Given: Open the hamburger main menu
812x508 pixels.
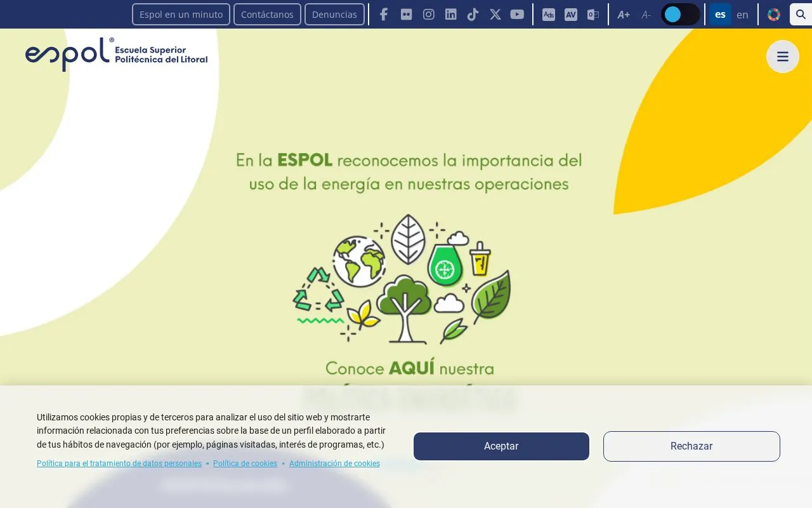Looking at the screenshot, I should tap(783, 57).
